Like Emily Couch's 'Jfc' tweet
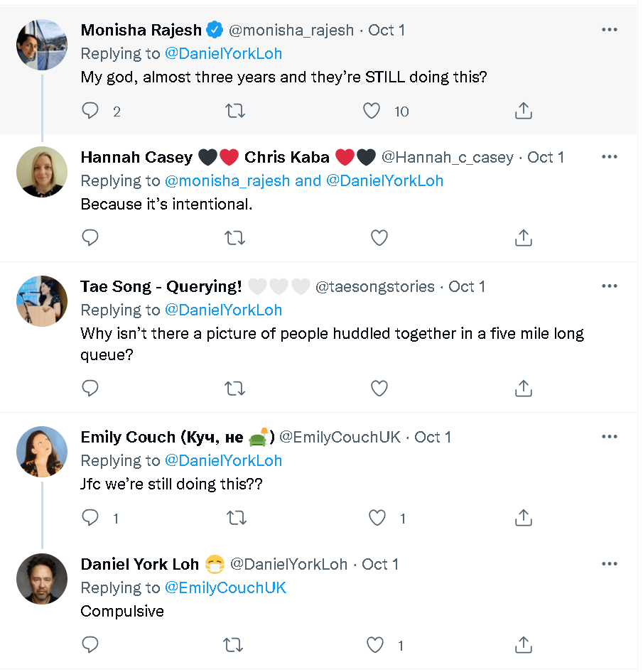This screenshot has height=672, width=643. 377,518
